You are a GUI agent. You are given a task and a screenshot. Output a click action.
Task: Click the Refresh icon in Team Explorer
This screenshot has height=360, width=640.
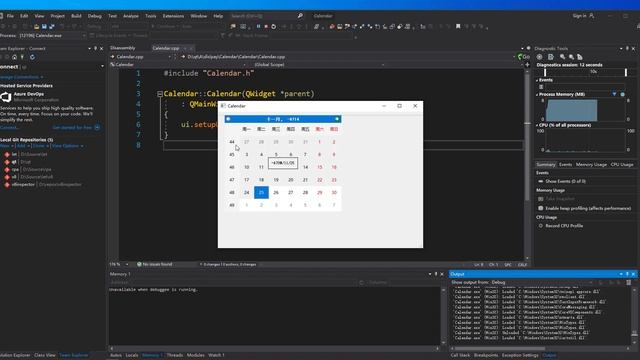pos(32,57)
